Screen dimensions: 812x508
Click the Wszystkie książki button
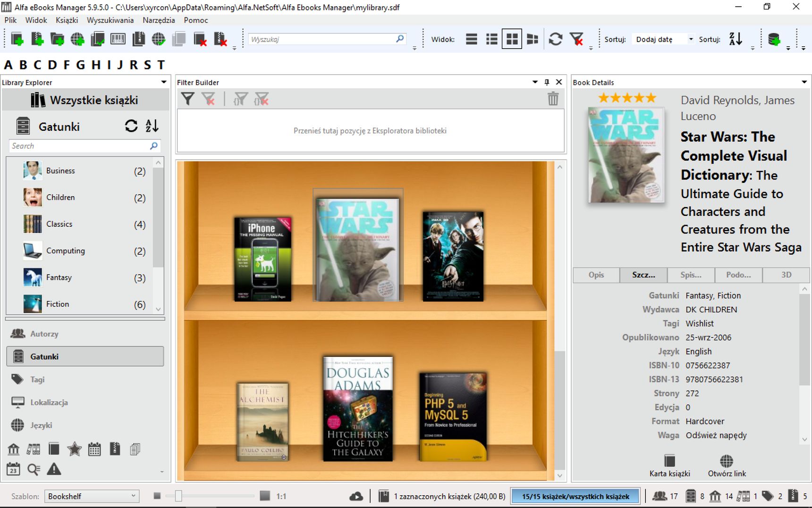pyautogui.click(x=85, y=100)
